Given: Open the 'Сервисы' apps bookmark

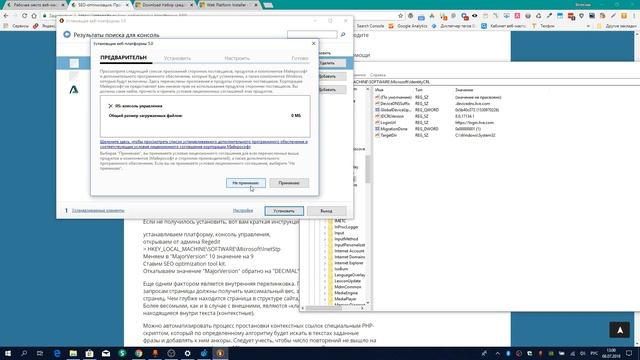Looking at the screenshot, I should tap(16, 26).
